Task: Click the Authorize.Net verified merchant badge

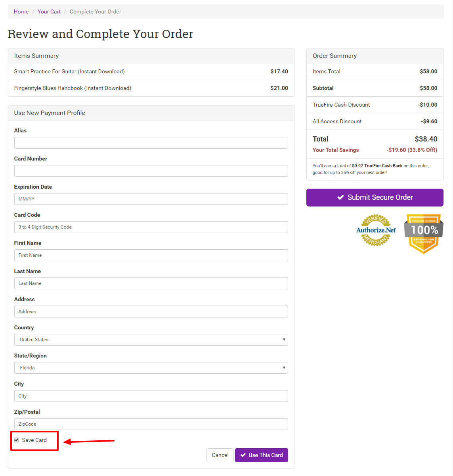Action: [x=376, y=230]
